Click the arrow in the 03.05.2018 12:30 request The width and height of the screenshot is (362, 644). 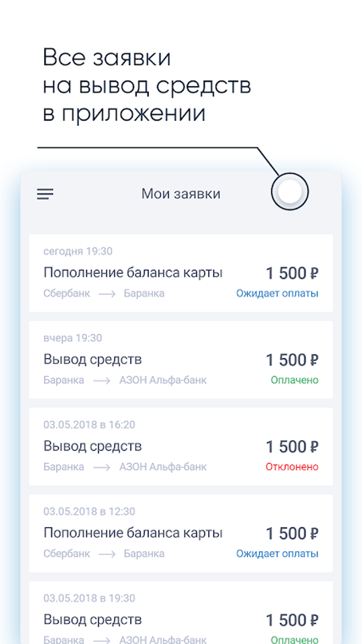click(x=107, y=554)
